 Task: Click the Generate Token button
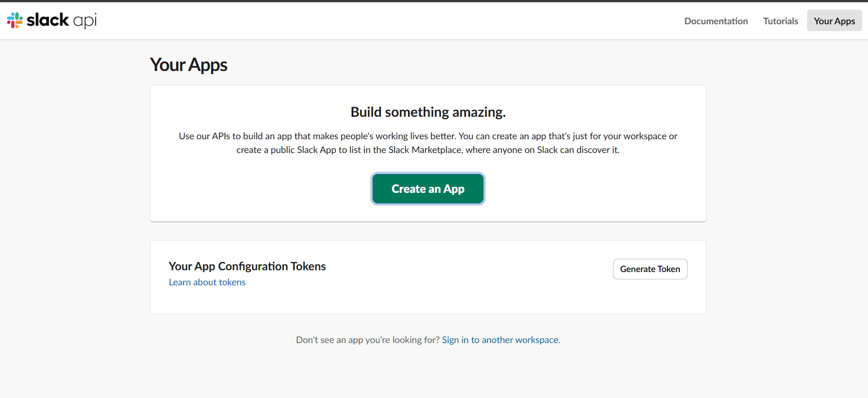650,269
